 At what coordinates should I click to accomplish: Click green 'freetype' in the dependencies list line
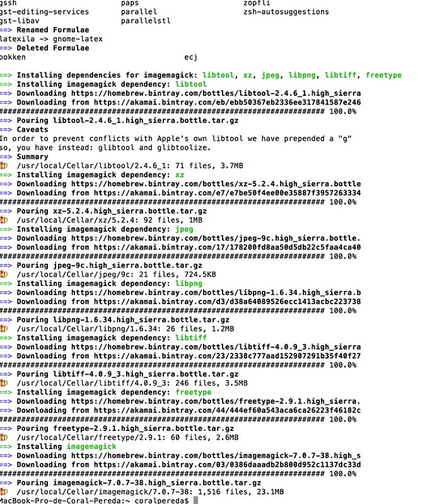383,75
